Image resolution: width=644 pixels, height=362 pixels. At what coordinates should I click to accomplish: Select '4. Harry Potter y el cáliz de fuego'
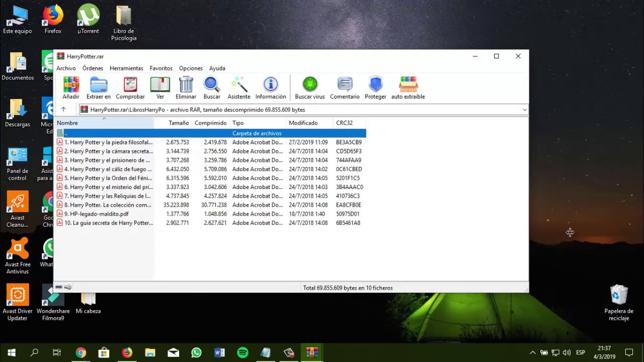[211, 169]
